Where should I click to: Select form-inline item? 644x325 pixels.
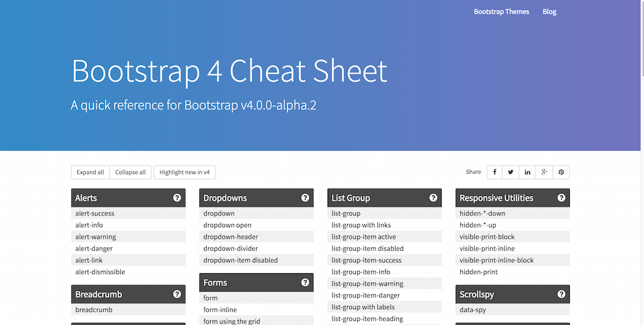click(x=257, y=310)
